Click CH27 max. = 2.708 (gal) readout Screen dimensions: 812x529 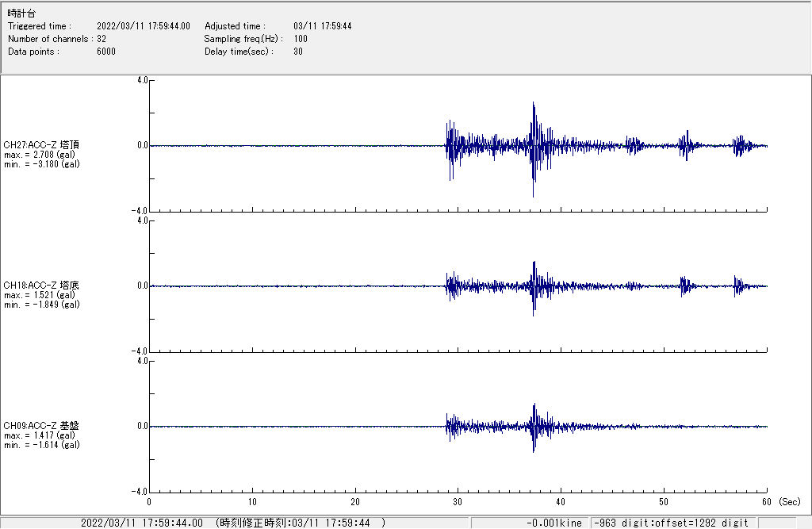[x=39, y=155]
